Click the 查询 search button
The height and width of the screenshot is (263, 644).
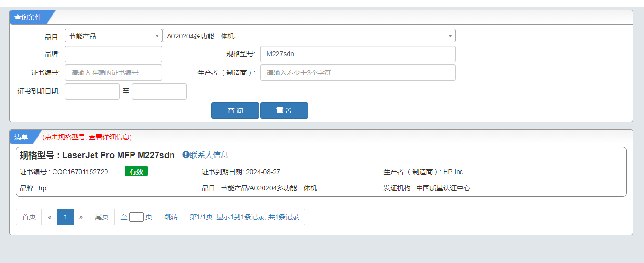(235, 111)
